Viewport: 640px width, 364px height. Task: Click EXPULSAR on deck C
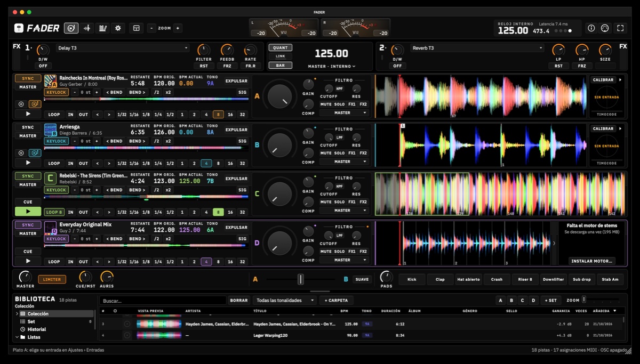pos(236,179)
